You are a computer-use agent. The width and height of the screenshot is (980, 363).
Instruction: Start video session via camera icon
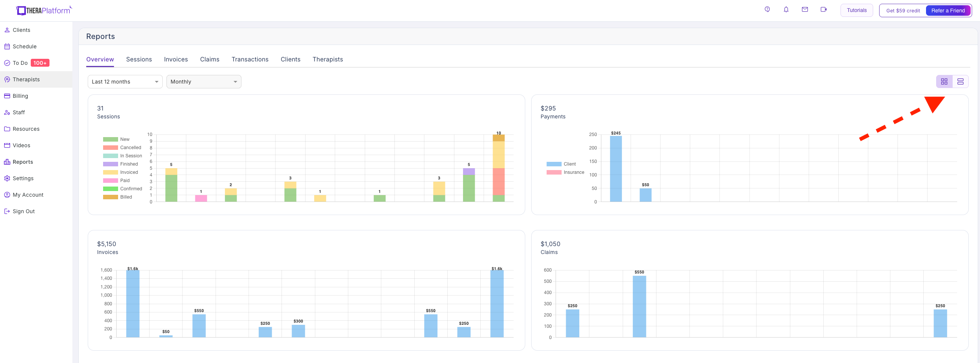(824, 9)
